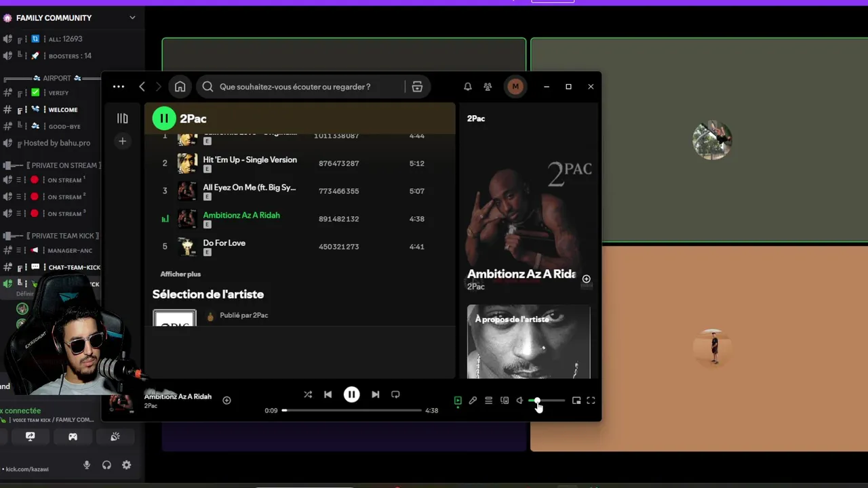Screen dimensions: 868x488
Task: Share your screen in Discord
Action: [x=30, y=436]
